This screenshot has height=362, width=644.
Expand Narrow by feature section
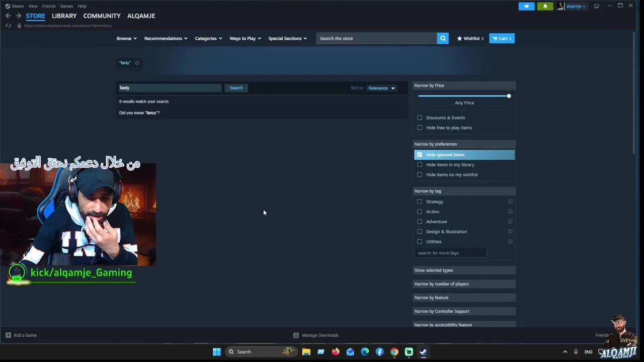click(464, 298)
